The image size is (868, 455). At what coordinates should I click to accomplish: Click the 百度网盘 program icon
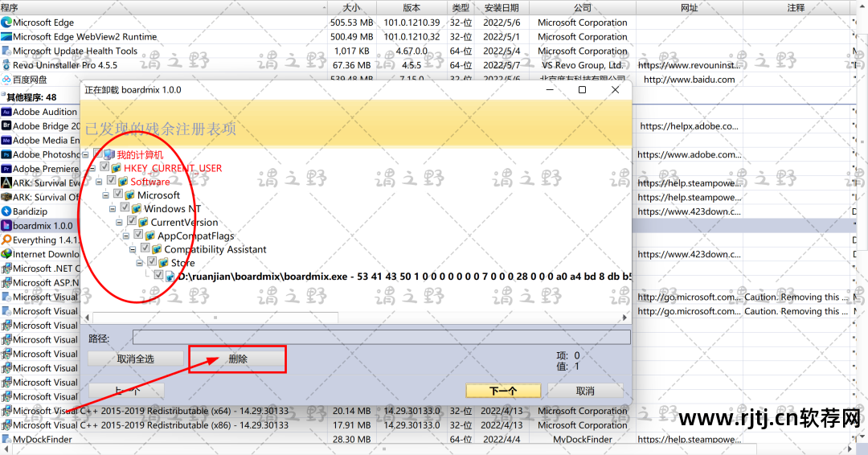pyautogui.click(x=6, y=80)
